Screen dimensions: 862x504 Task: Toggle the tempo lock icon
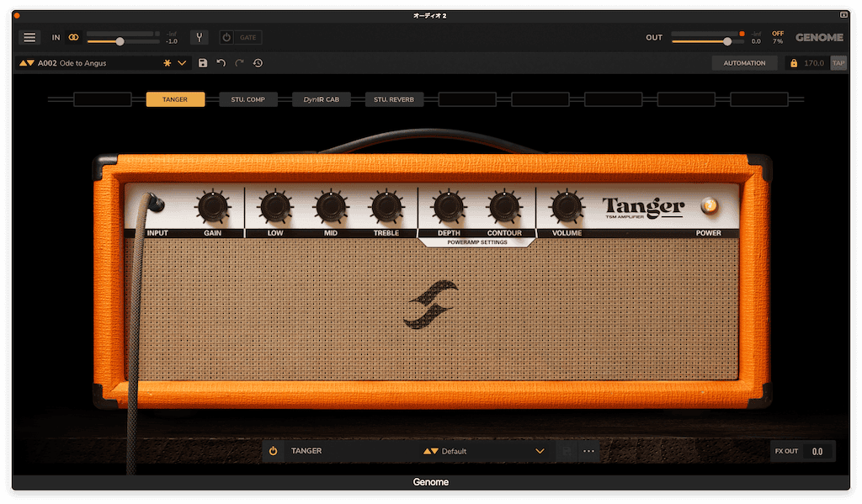(x=793, y=63)
